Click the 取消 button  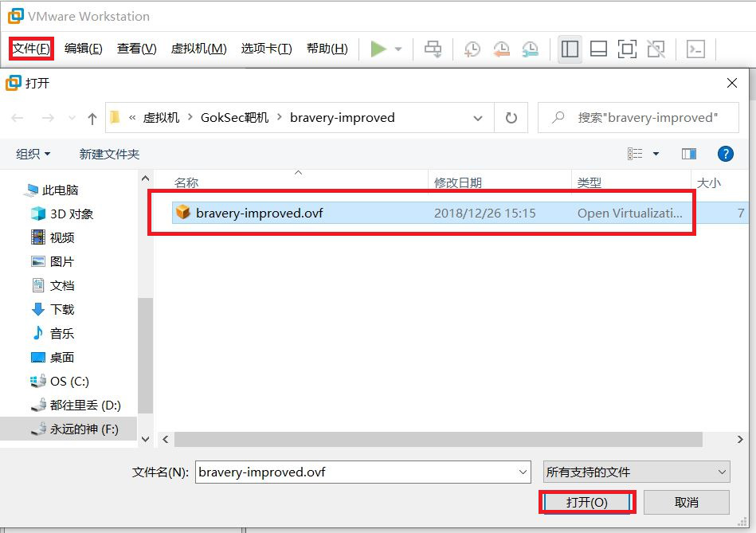click(x=687, y=502)
